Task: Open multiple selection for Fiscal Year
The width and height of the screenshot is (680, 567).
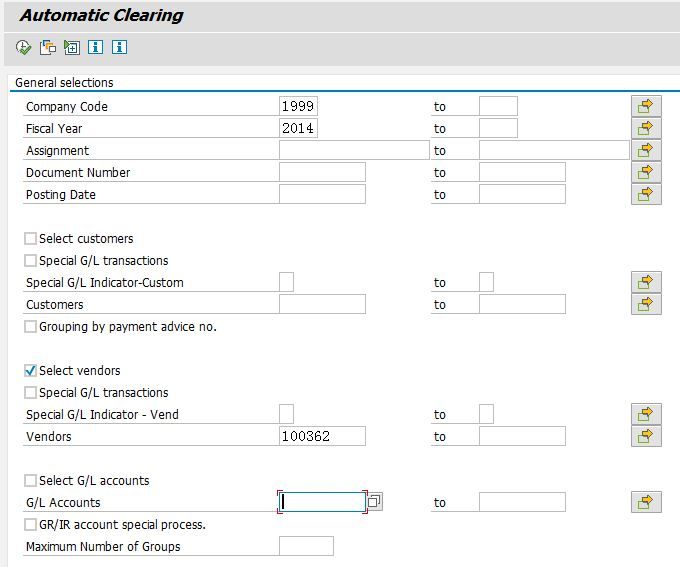Action: [x=646, y=128]
